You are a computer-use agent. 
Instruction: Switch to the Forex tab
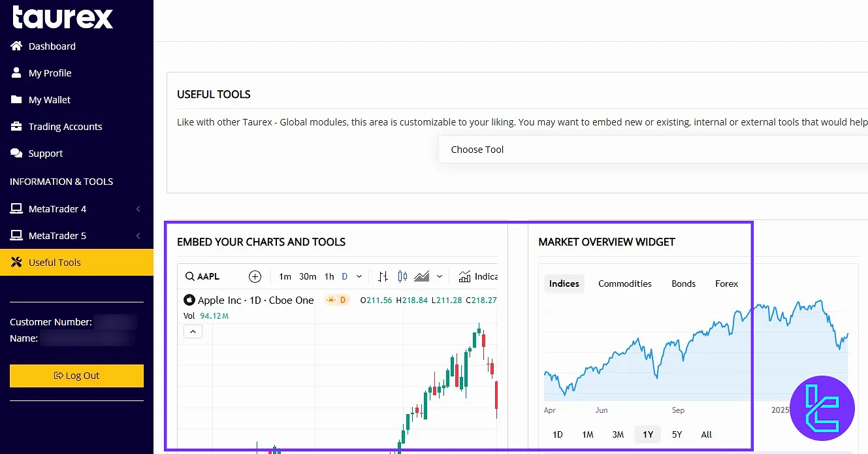[x=726, y=284]
